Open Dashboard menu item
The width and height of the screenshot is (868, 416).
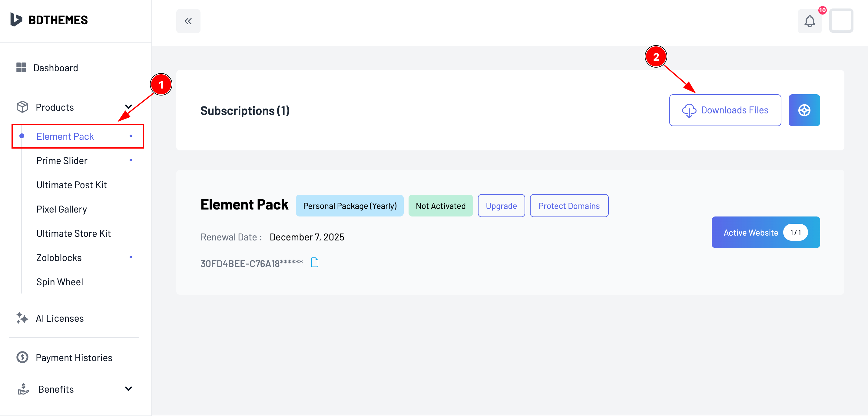[x=56, y=68]
